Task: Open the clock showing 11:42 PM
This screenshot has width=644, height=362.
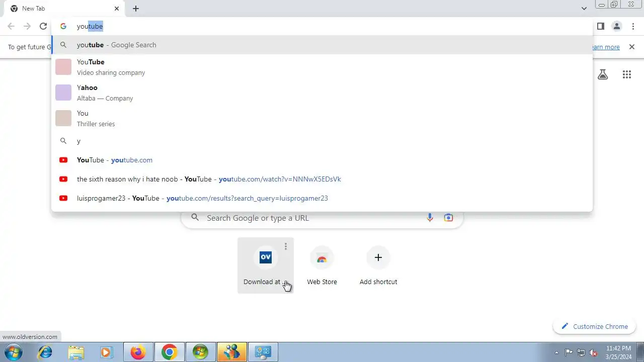Action: [x=618, y=352]
